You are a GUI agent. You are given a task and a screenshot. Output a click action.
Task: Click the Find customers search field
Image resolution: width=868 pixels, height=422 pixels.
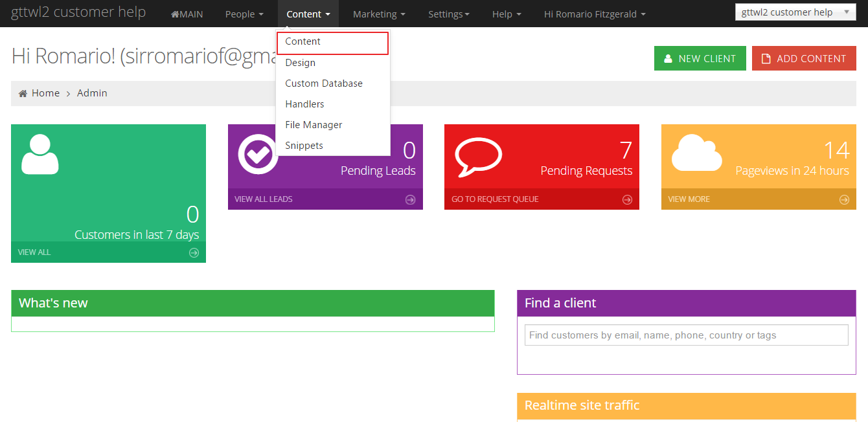(686, 335)
